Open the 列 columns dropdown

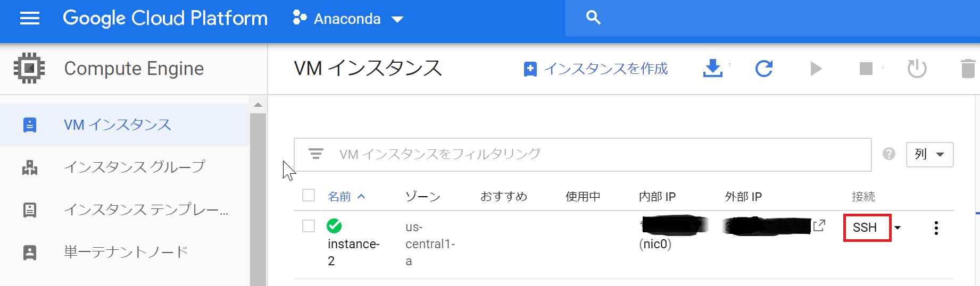929,155
